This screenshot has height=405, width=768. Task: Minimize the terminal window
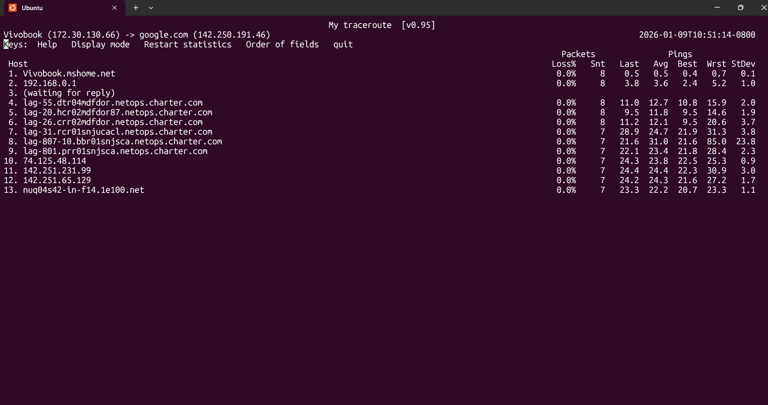click(x=717, y=7)
